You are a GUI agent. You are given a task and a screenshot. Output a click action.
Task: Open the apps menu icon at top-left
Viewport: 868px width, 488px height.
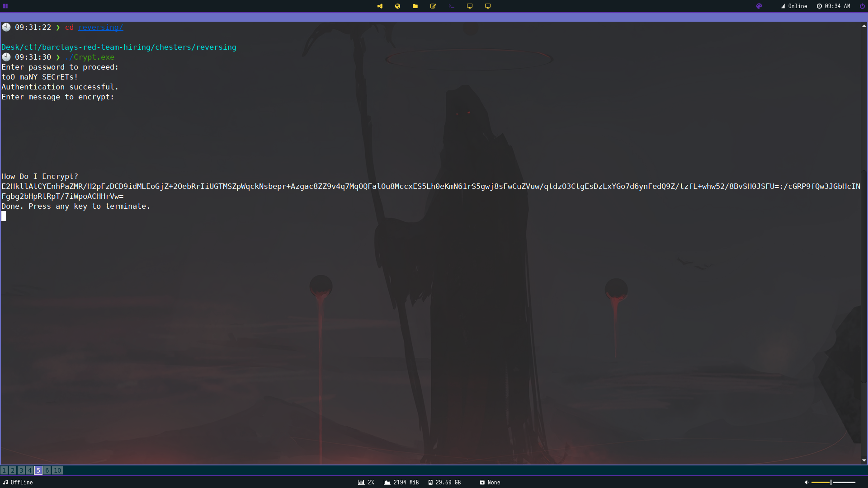coord(5,6)
